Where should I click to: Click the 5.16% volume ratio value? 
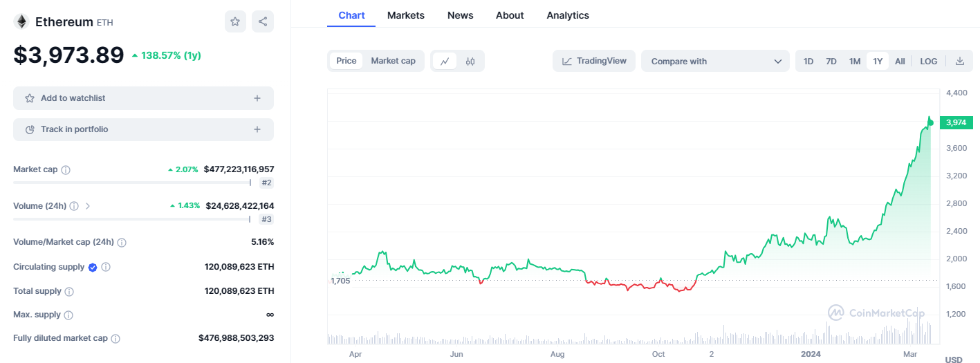(x=262, y=243)
